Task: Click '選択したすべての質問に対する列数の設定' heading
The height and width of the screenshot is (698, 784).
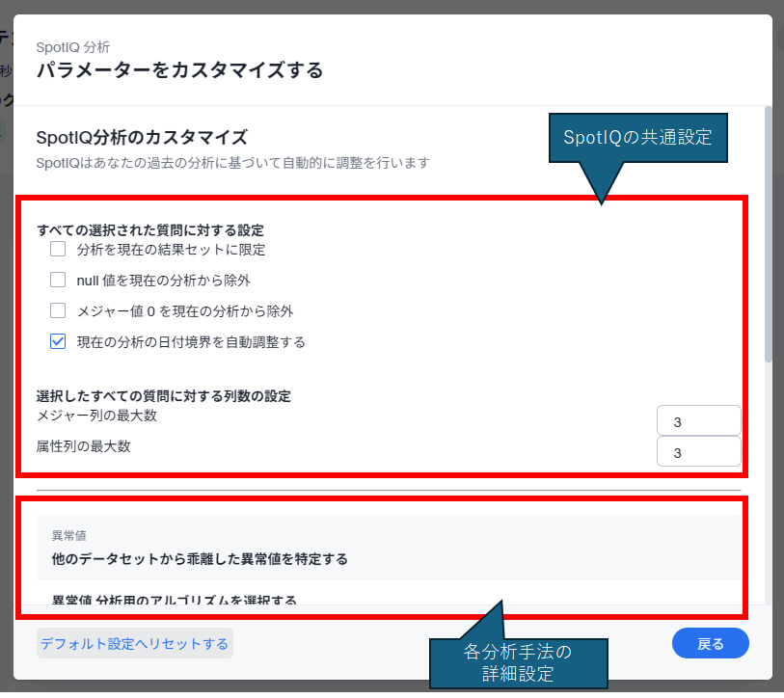Action: 163,395
